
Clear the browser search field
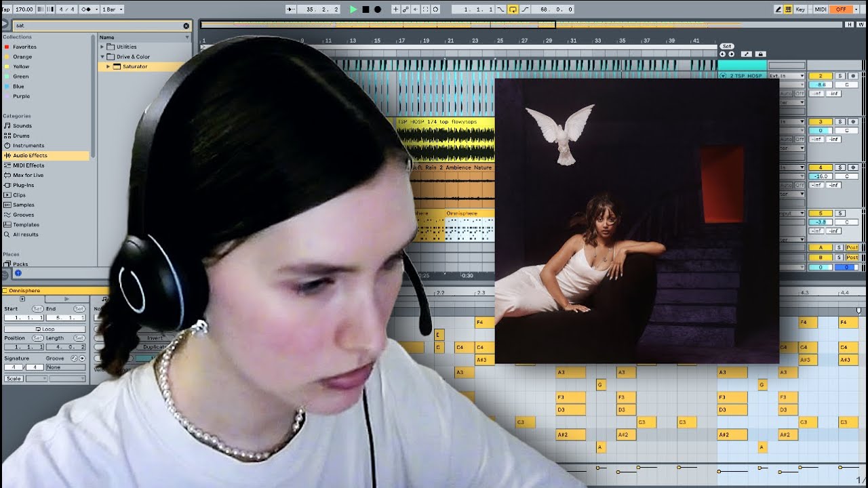pyautogui.click(x=186, y=26)
